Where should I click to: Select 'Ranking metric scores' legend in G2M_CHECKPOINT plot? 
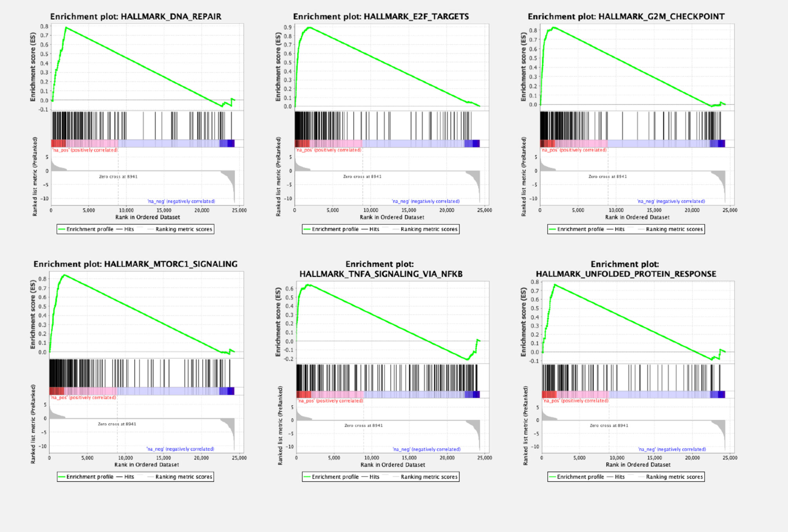tap(671, 229)
